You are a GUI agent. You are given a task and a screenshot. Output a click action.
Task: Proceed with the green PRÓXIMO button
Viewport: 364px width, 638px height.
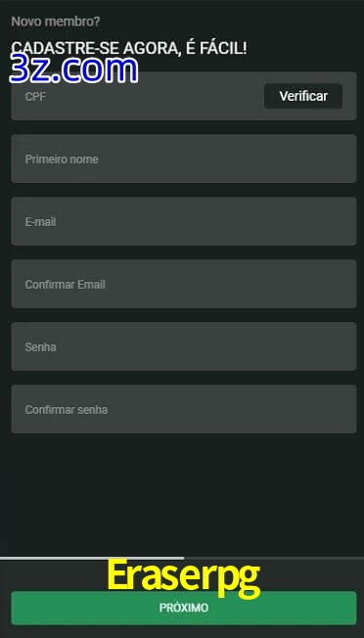tap(184, 608)
